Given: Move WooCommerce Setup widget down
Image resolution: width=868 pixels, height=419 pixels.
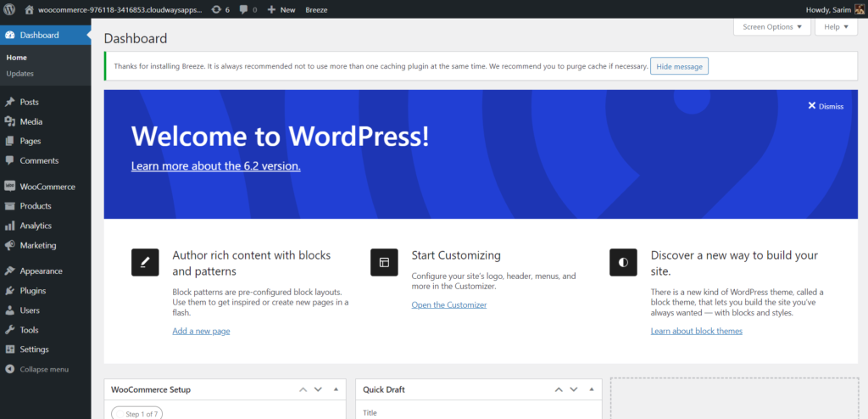Looking at the screenshot, I should pos(318,389).
